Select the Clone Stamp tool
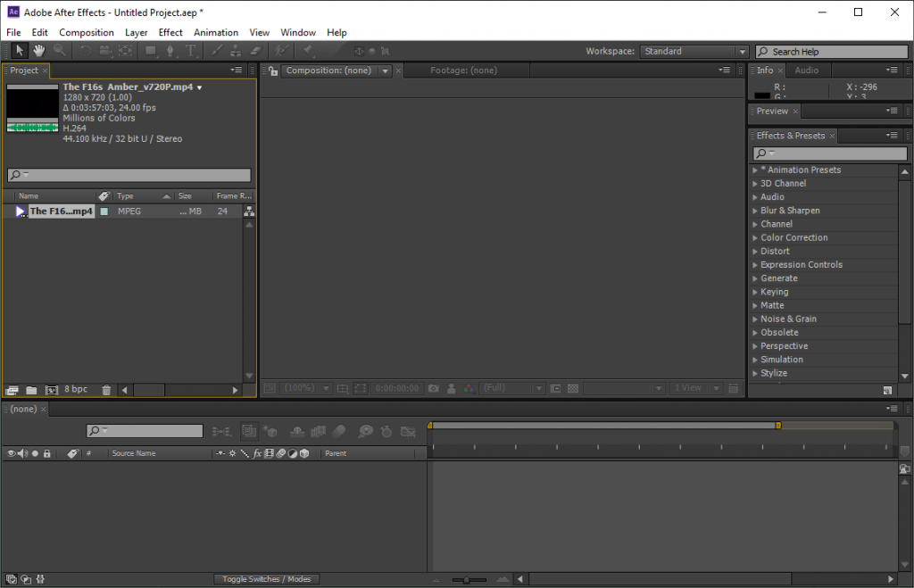 (236, 51)
